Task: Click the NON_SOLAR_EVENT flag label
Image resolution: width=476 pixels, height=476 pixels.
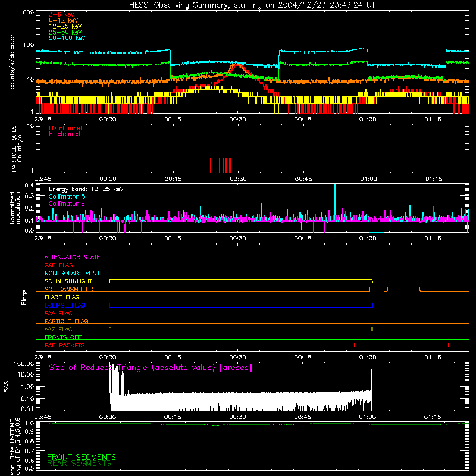Action: tap(72, 273)
